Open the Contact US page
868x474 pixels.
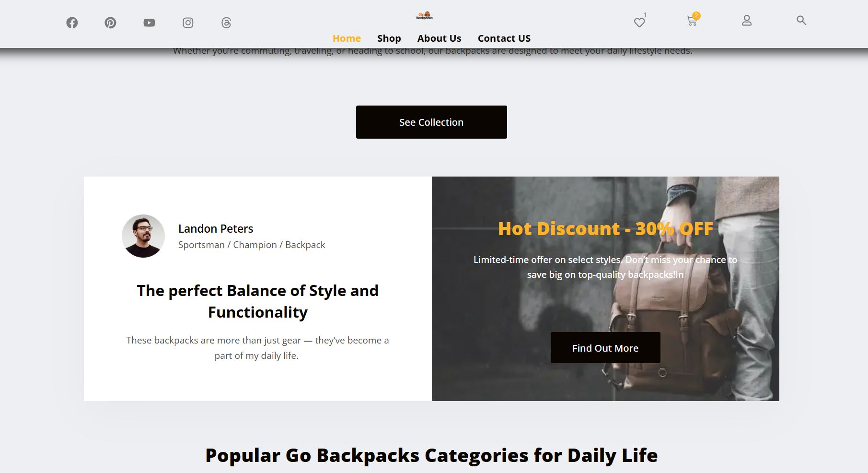coord(504,38)
